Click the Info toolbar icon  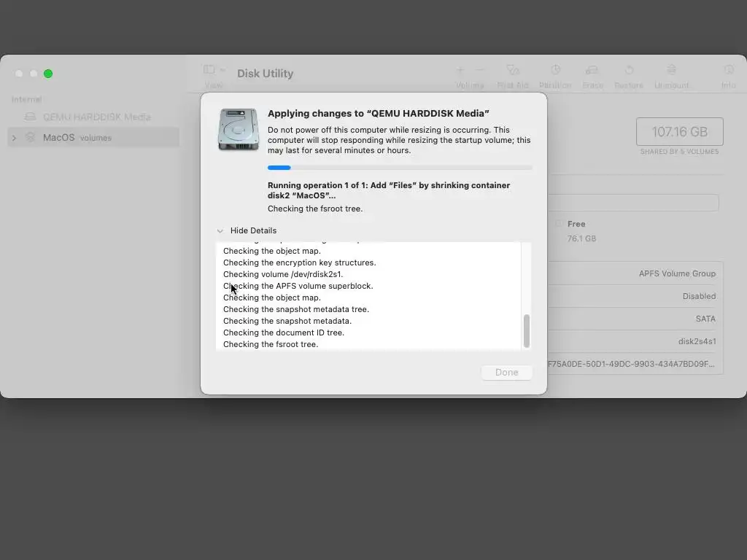click(729, 70)
